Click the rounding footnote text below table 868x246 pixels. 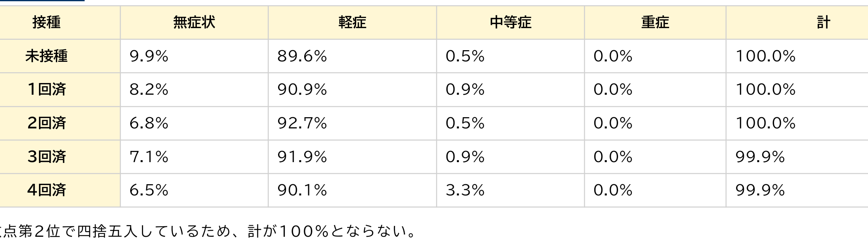coord(207,231)
